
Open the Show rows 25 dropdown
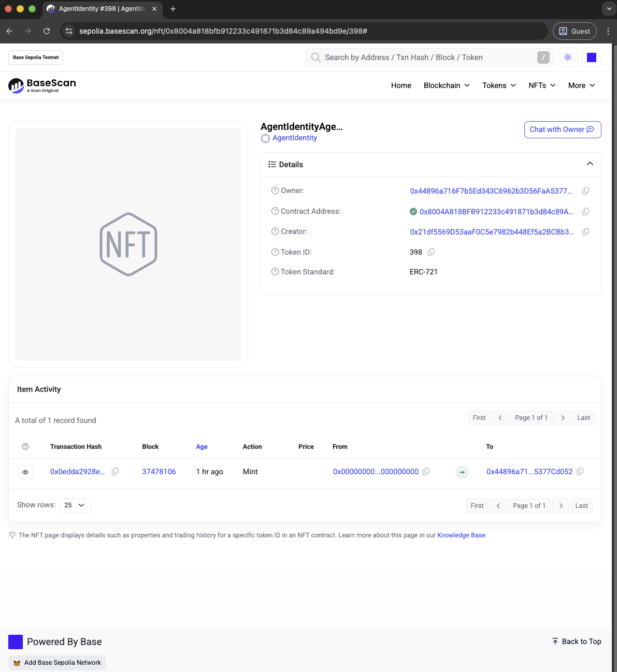[75, 505]
